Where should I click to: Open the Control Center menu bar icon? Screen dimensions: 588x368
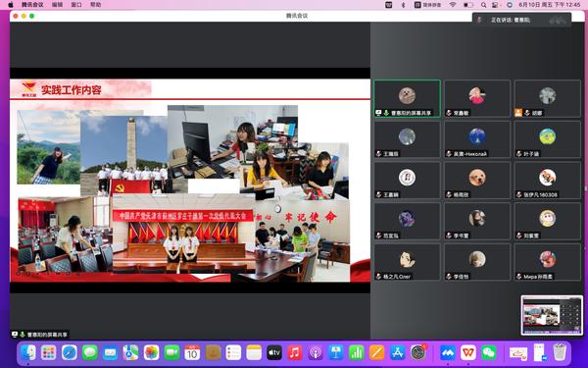(495, 5)
